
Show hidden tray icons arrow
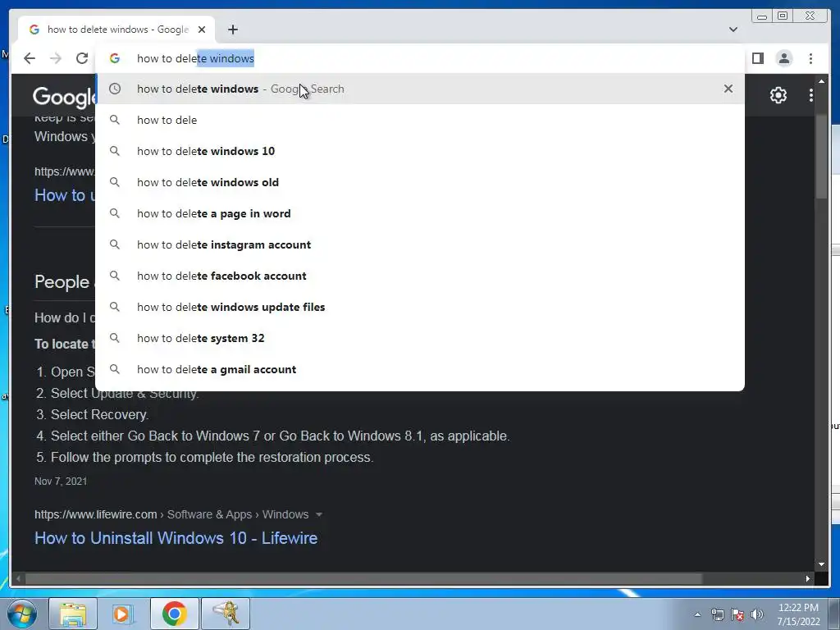[697, 614]
